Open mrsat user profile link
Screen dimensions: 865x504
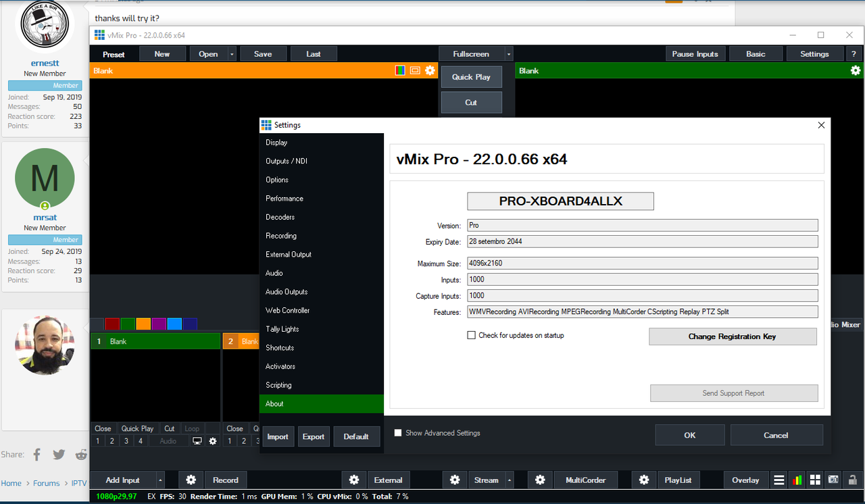[45, 218]
